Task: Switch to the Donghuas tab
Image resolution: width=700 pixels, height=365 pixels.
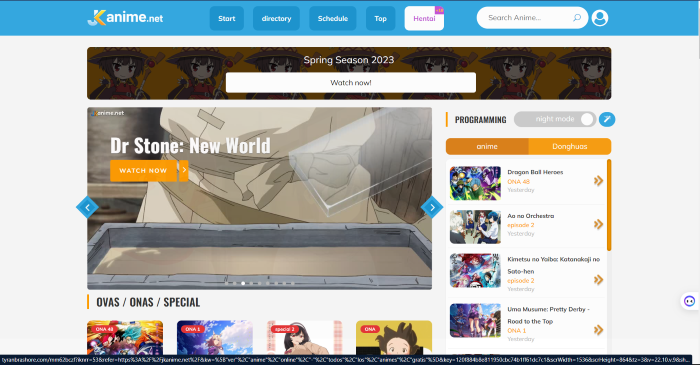Action: coord(570,146)
